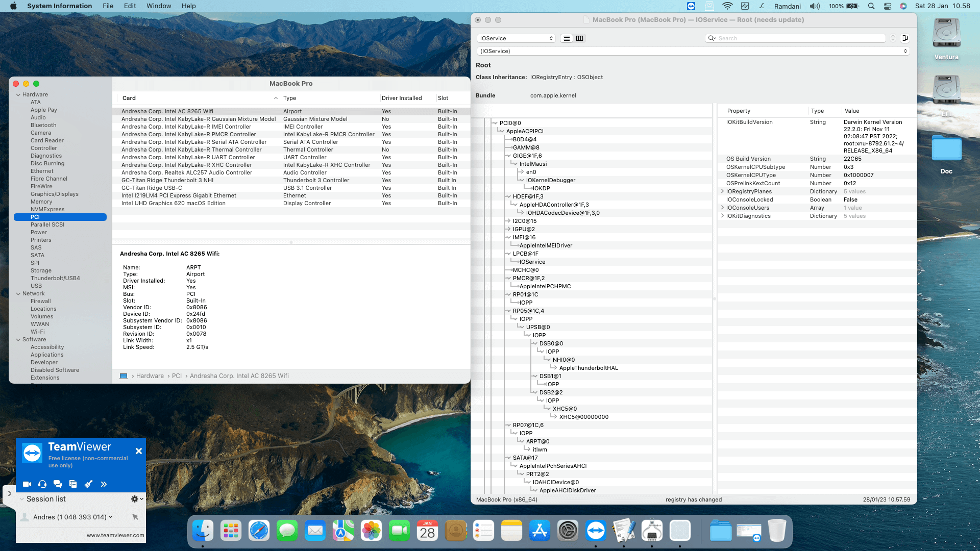Open the App Store dock icon
980x551 pixels.
point(540,531)
